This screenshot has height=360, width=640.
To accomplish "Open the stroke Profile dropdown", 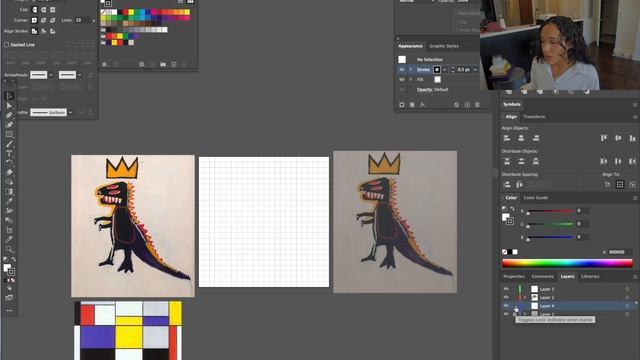I will [x=70, y=112].
